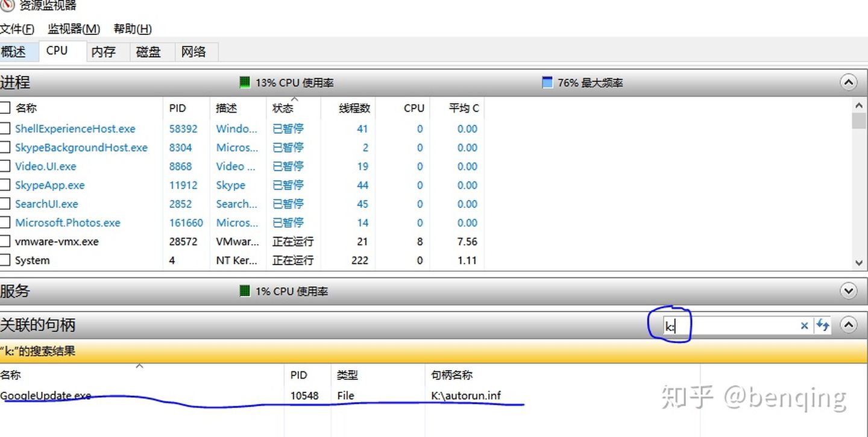Expand the 服务 section
The width and height of the screenshot is (868, 437).
point(848,291)
